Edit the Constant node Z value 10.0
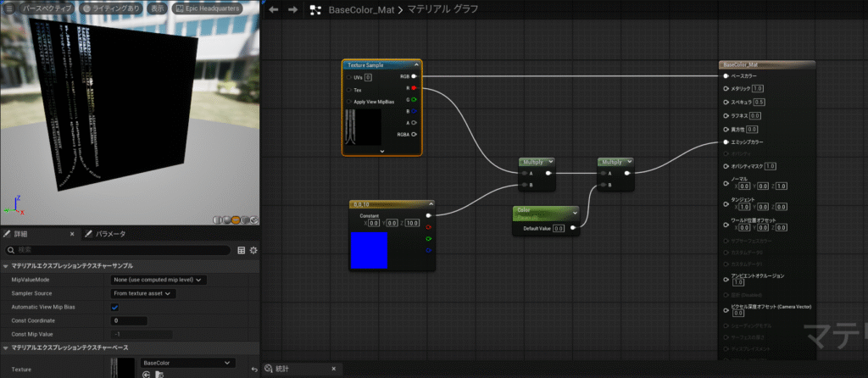Viewport: 868px width, 378px height. (x=412, y=223)
